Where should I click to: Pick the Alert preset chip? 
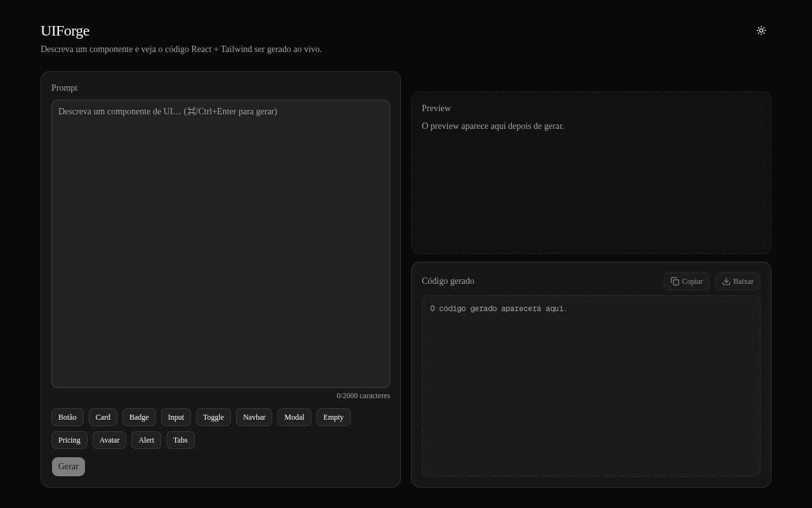point(146,440)
